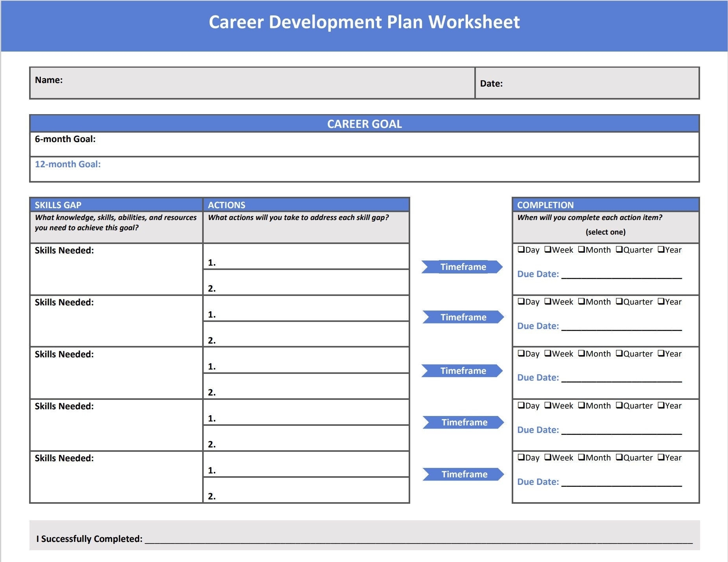Viewport: 728px width, 562px height.
Task: Check the Day box in the first completion row
Action: coord(521,250)
